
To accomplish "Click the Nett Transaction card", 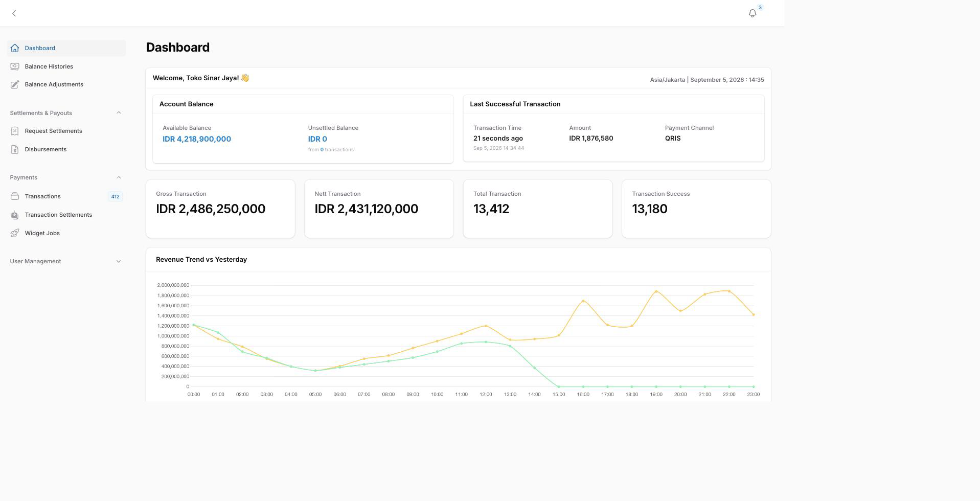I will [x=379, y=209].
